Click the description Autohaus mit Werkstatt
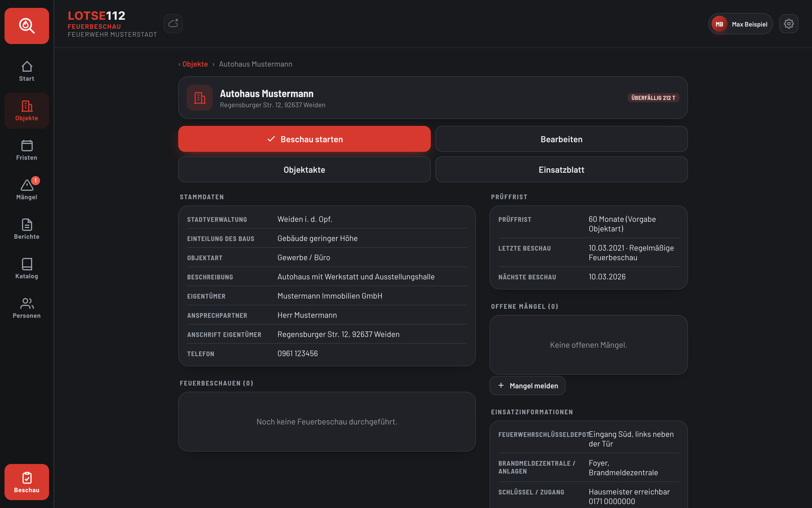 (356, 277)
